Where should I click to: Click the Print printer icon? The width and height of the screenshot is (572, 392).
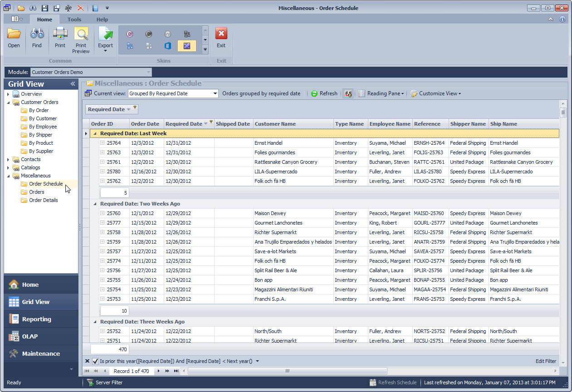[x=60, y=34]
